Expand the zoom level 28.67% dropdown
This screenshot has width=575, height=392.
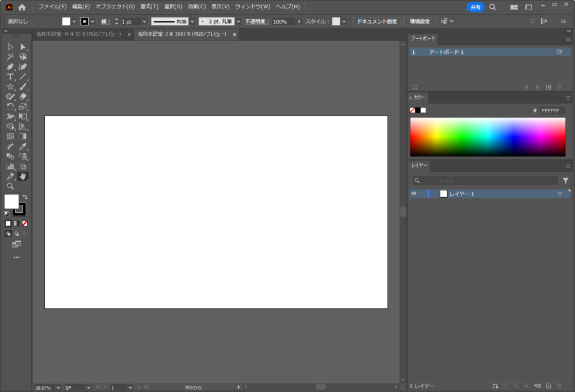click(58, 388)
